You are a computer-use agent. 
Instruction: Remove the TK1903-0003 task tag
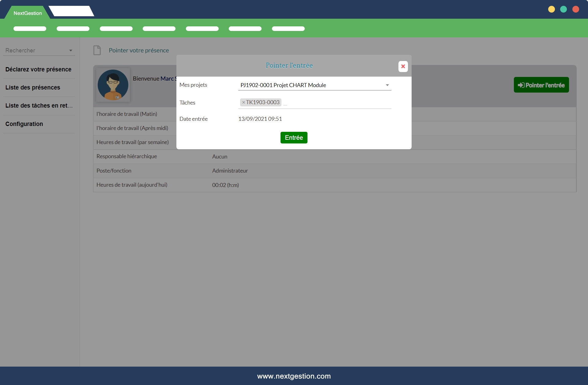coord(243,102)
